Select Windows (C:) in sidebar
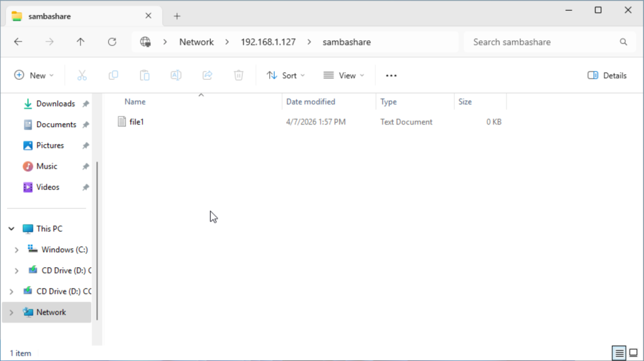Screen dimensions: 644x361 (65, 250)
